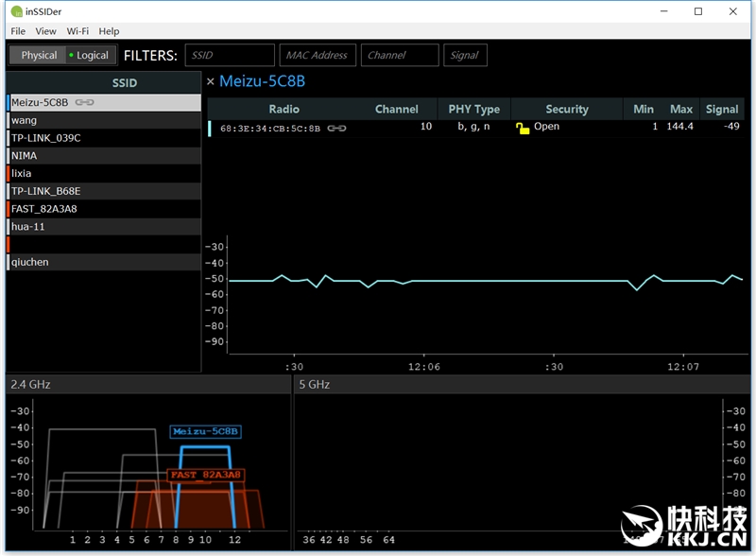This screenshot has width=756, height=556.
Task: Click the link icon beside Meizu-5C8B in list
Action: click(x=84, y=102)
